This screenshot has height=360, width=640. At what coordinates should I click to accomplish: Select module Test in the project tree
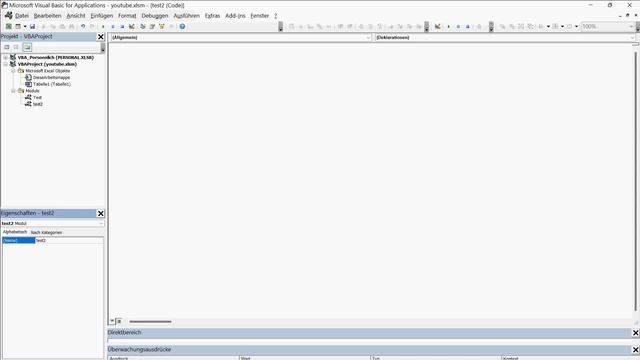[37, 98]
